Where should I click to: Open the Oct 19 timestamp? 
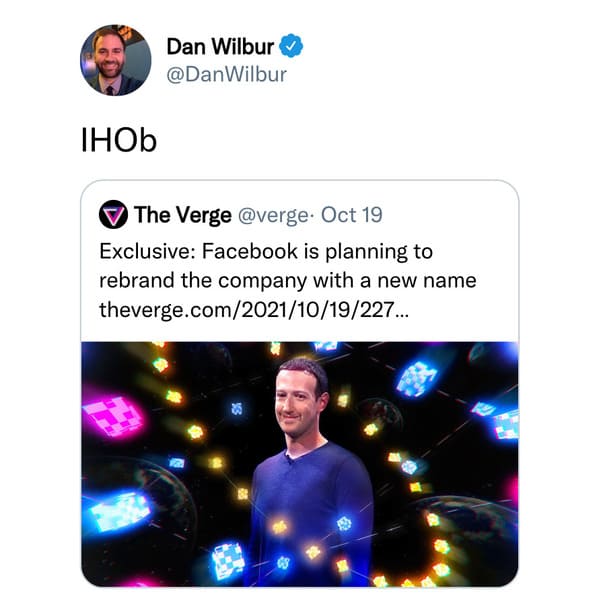(351, 215)
